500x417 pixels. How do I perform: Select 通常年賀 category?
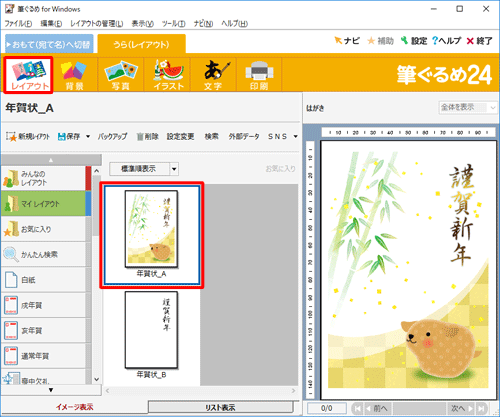[44, 356]
